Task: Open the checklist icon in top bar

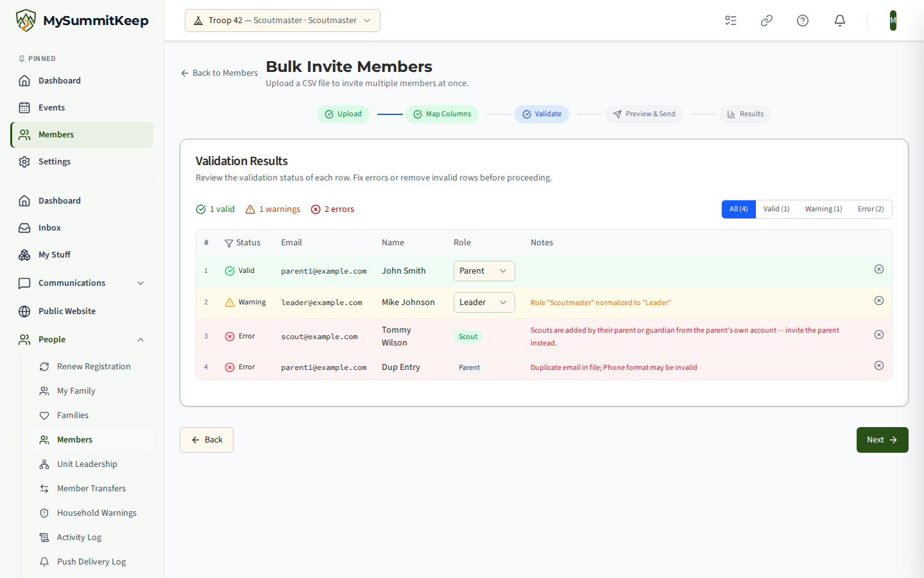Action: [731, 21]
